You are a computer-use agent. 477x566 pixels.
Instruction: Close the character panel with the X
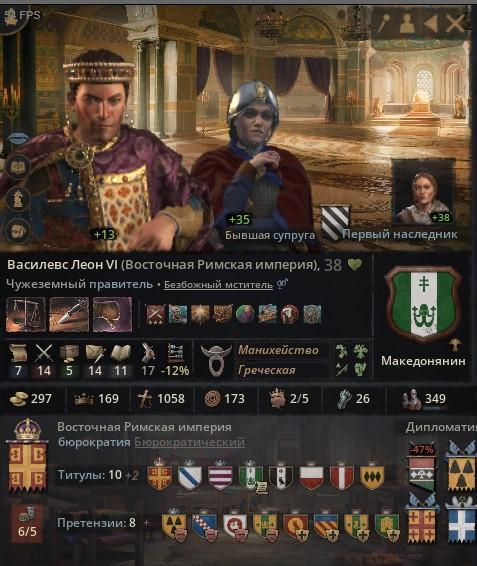[x=455, y=23]
